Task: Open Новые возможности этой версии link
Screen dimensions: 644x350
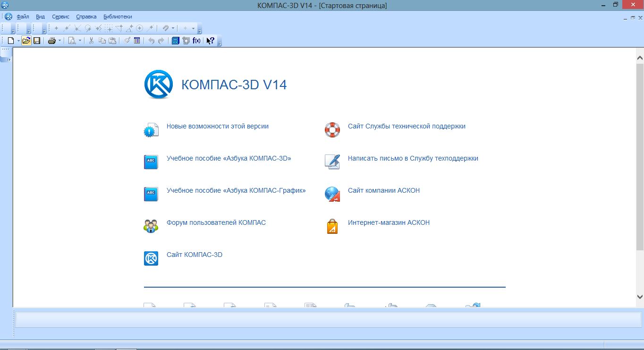Action: click(x=218, y=126)
